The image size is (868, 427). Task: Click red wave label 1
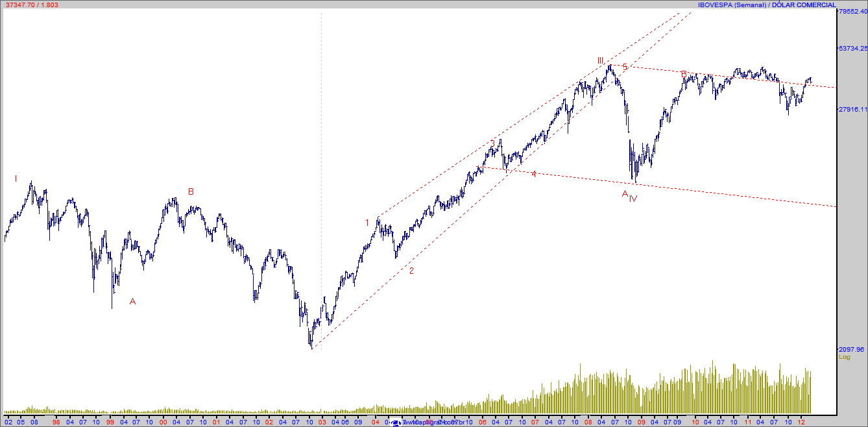(367, 223)
